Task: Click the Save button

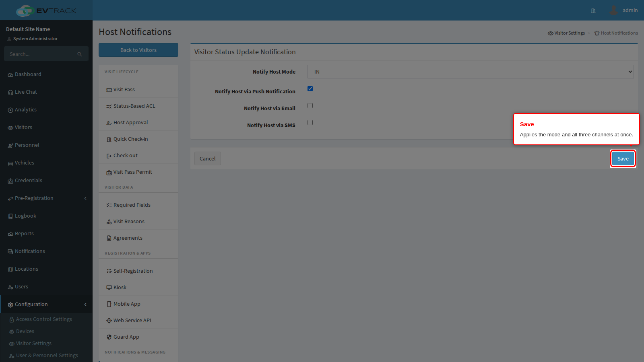Action: (623, 158)
